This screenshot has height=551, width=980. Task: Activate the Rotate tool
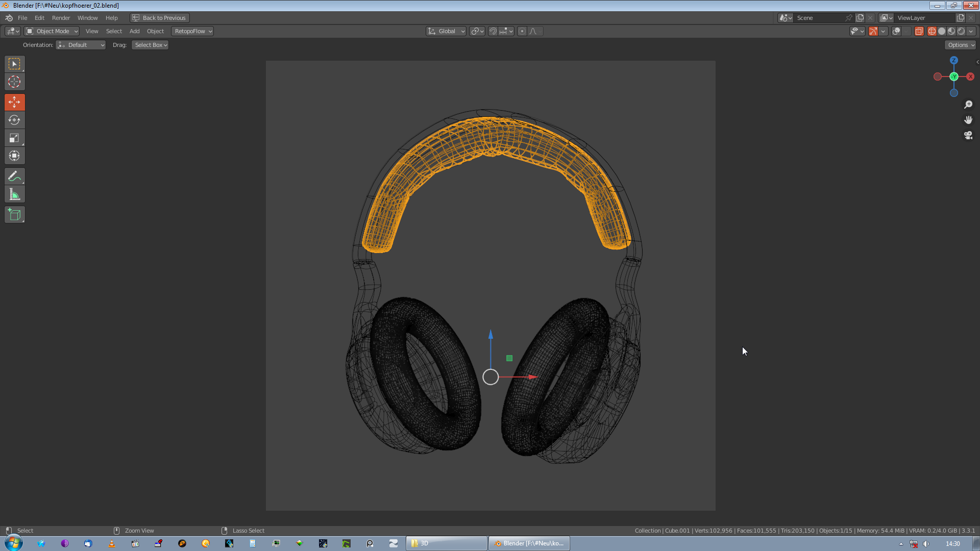14,120
